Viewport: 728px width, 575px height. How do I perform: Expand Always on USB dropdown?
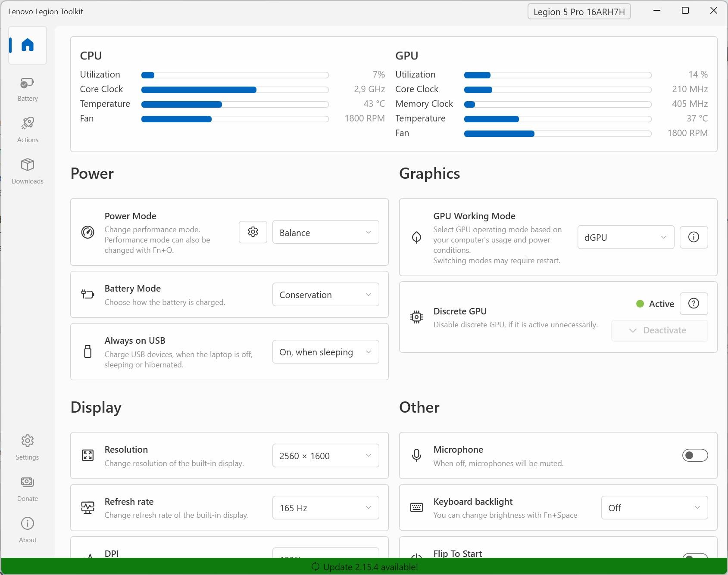[325, 352]
